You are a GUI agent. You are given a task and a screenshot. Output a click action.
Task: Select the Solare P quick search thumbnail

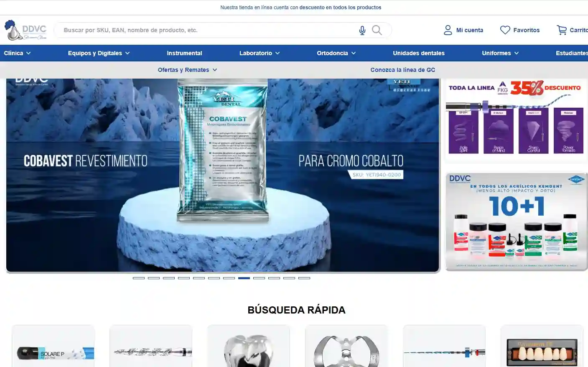coord(53,347)
